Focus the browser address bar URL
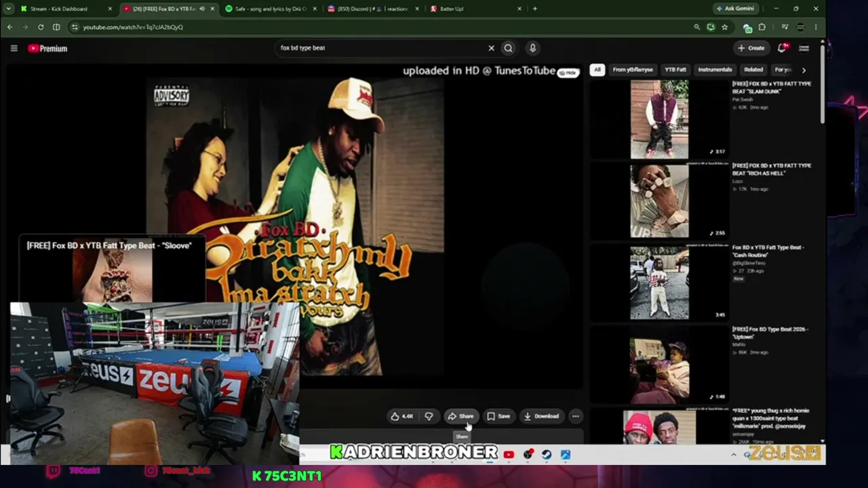Image resolution: width=868 pixels, height=488 pixels. coord(133,27)
